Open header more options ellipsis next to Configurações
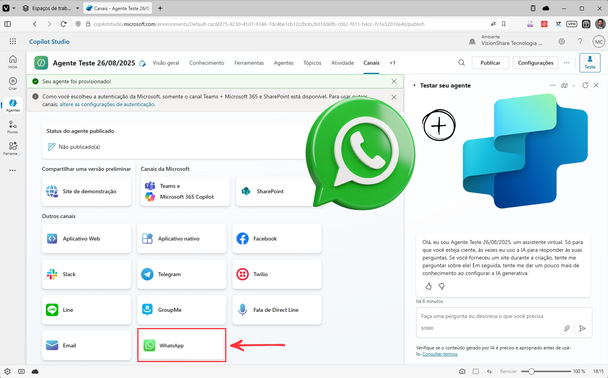Image resolution: width=608 pixels, height=378 pixels. pyautogui.click(x=567, y=62)
